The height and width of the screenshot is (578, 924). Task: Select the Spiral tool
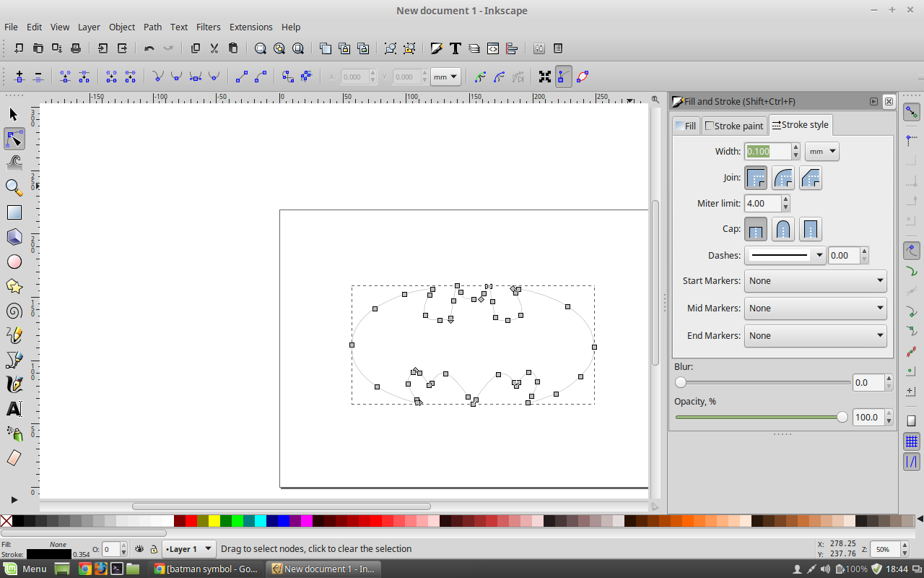(x=14, y=311)
